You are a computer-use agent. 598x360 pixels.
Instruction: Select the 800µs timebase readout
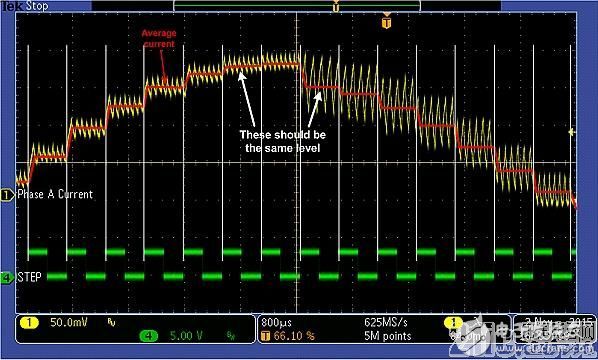[x=276, y=323]
